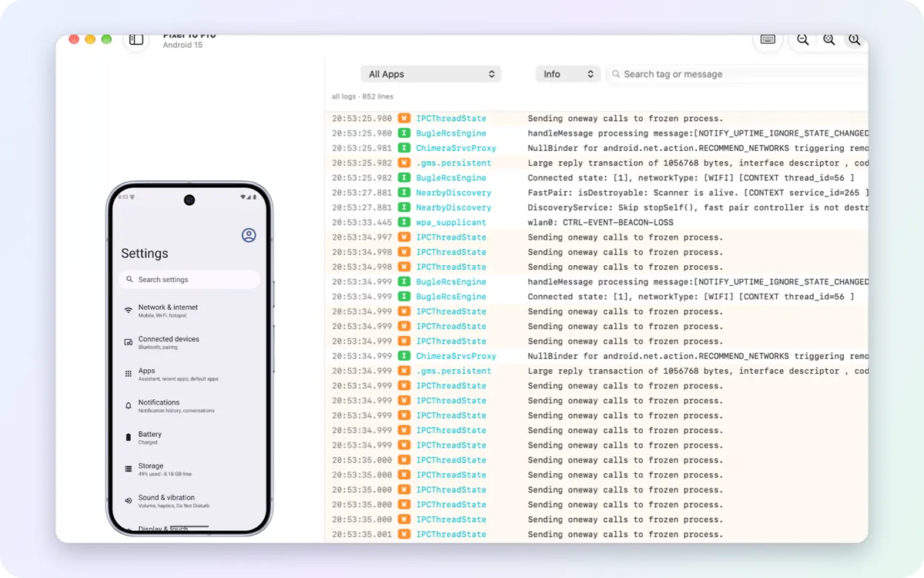The height and width of the screenshot is (578, 924).
Task: Click the phone front camera cutout
Action: click(189, 200)
